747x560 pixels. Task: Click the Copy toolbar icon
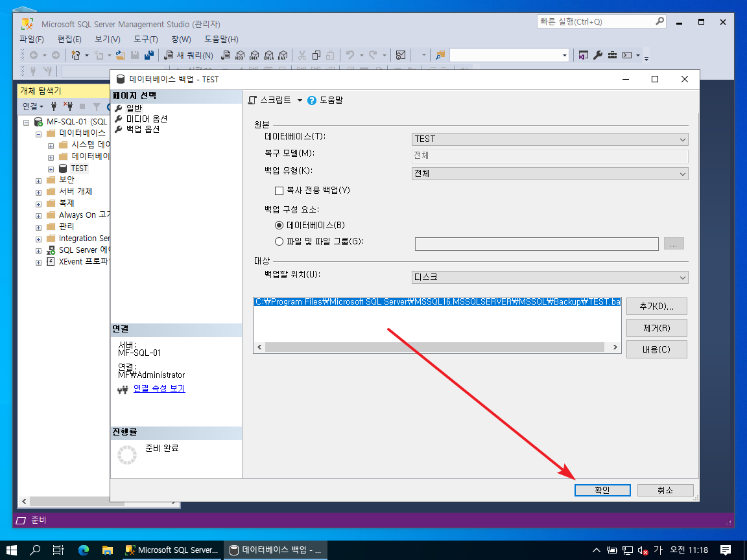(x=316, y=55)
